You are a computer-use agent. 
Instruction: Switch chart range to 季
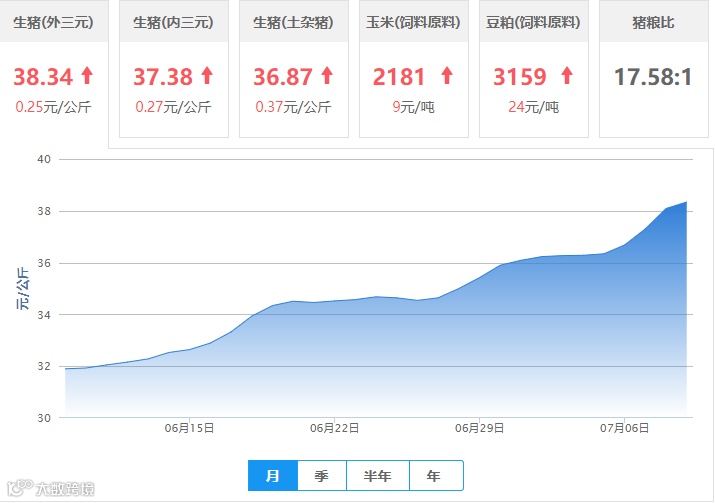point(322,476)
